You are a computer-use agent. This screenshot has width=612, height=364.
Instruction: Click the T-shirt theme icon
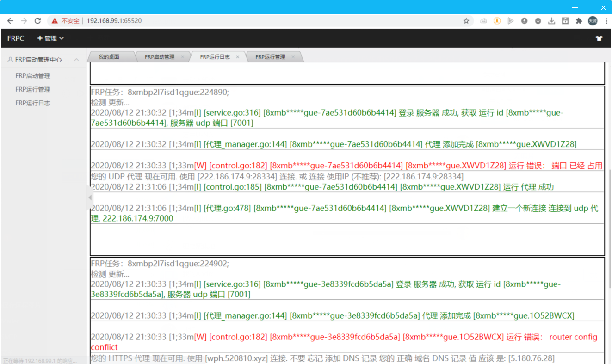pyautogui.click(x=599, y=38)
